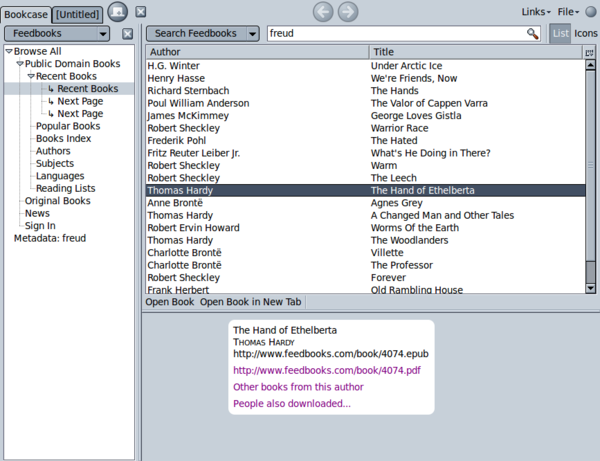Image resolution: width=600 pixels, height=461 pixels.
Task: Select the Warrior Race row
Action: click(x=365, y=128)
